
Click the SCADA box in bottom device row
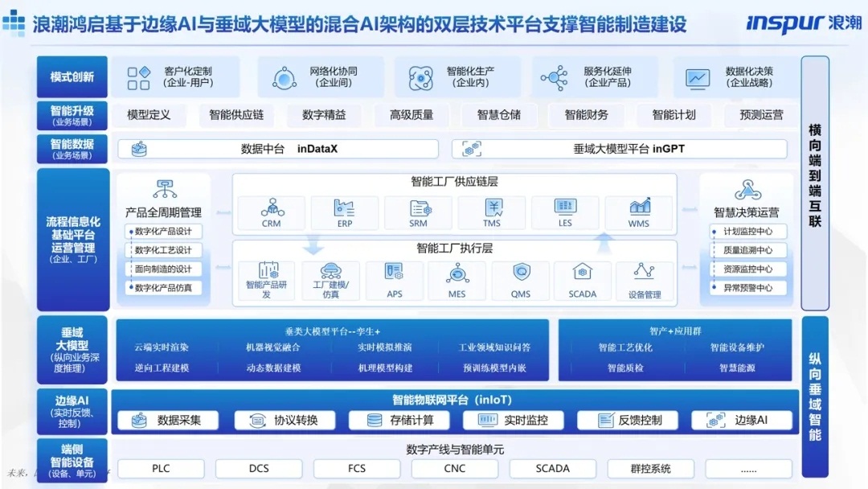point(552,469)
